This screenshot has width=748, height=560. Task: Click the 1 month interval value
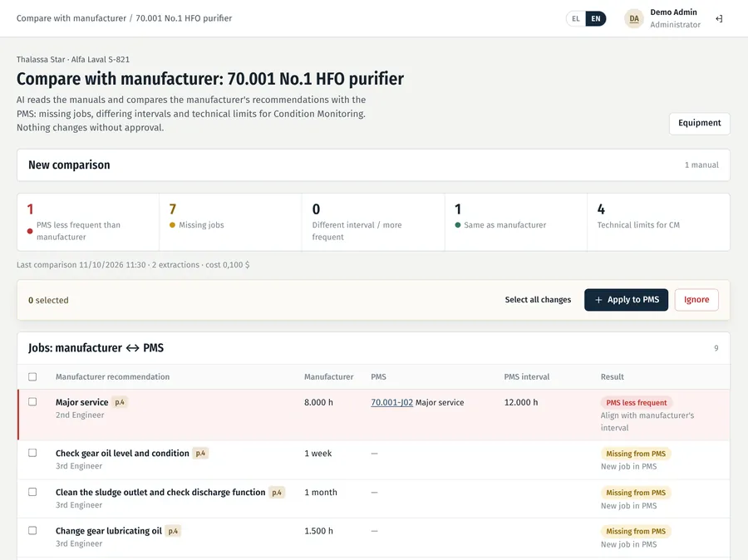pyautogui.click(x=321, y=492)
